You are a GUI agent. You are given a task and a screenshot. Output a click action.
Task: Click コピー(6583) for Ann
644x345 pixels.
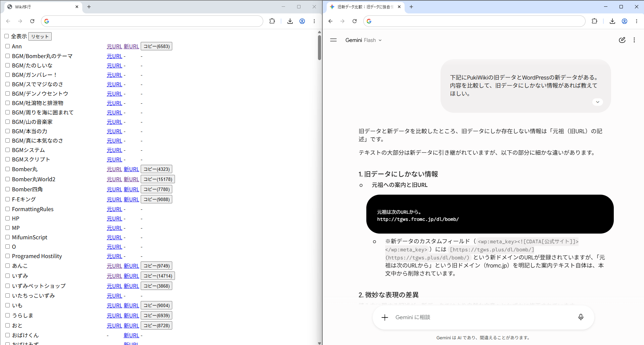(156, 46)
